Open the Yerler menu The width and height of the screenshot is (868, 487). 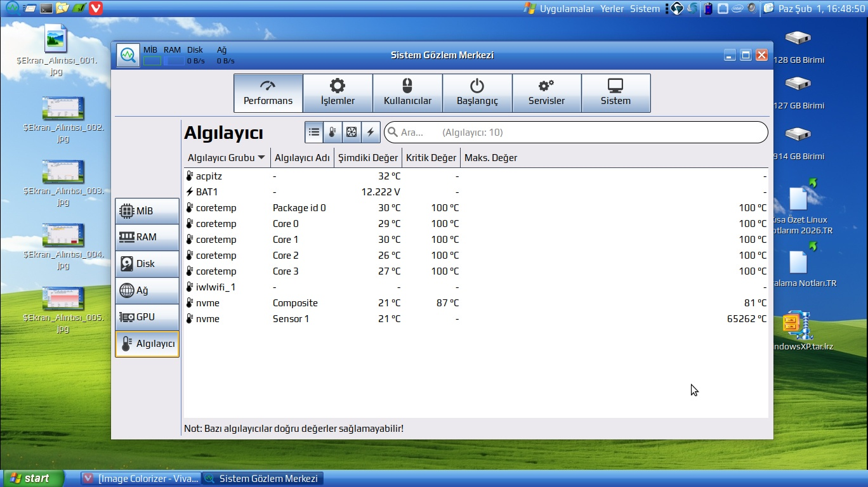tap(612, 8)
